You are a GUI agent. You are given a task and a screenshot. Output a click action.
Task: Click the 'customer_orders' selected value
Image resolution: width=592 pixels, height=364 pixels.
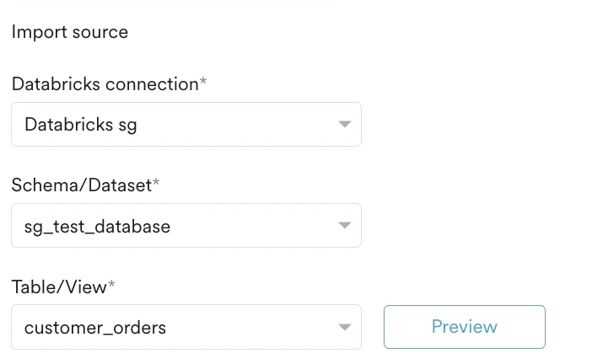[x=94, y=327]
